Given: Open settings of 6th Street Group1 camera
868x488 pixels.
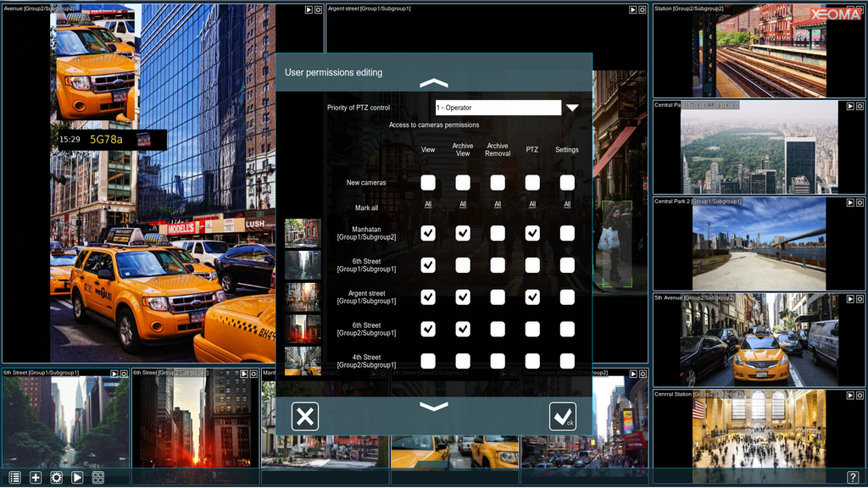Looking at the screenshot, I should pos(124,374).
